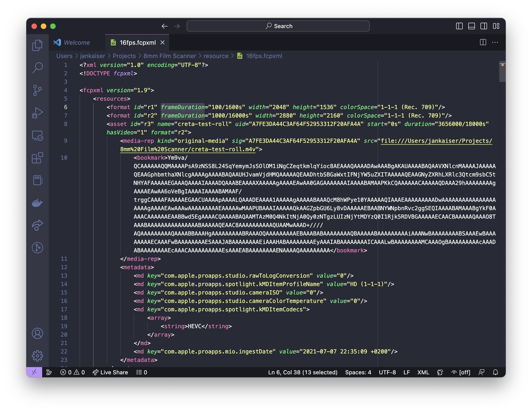This screenshot has width=532, height=412.
Task: Click the Copilot status icon
Action: [x=440, y=372]
